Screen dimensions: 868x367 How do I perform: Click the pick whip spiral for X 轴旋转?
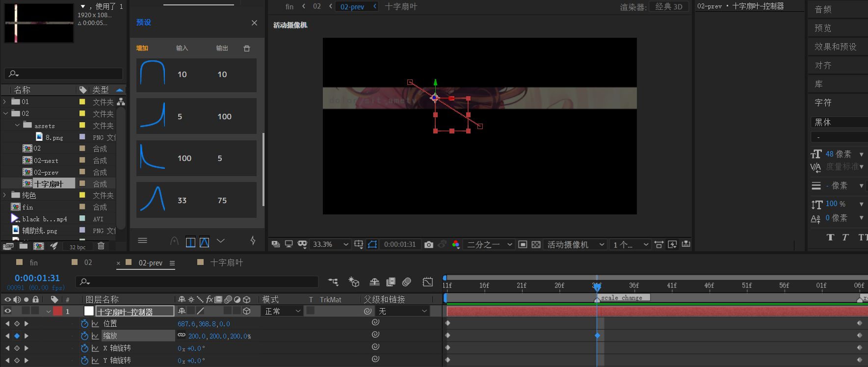(x=375, y=347)
